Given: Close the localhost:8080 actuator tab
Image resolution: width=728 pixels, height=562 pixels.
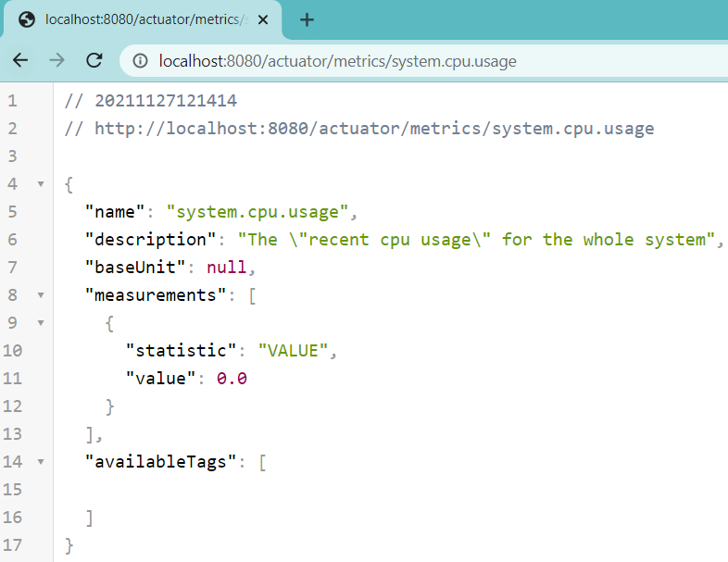Looking at the screenshot, I should [263, 20].
